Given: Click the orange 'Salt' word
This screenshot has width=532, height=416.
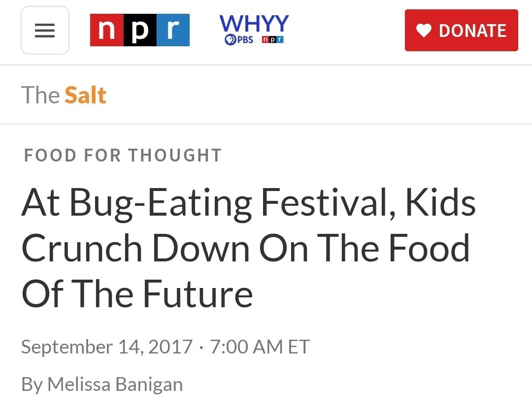Looking at the screenshot, I should [x=85, y=95].
